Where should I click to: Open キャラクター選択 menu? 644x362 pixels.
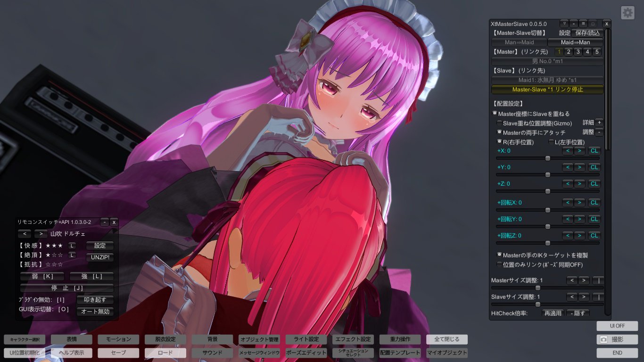pos(25,339)
